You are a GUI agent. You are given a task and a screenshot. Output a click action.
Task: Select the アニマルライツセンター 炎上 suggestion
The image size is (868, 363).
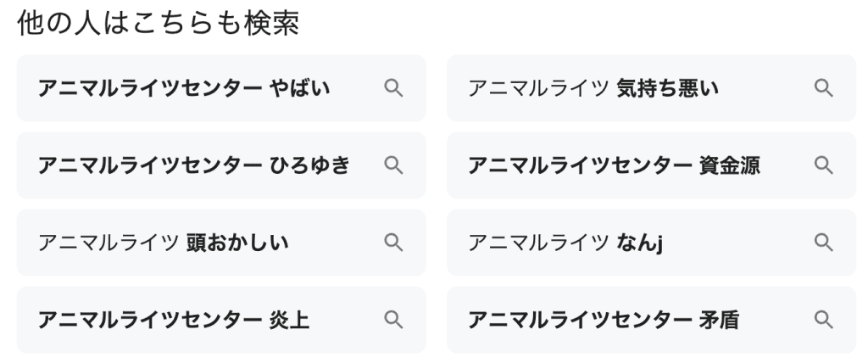point(173,320)
